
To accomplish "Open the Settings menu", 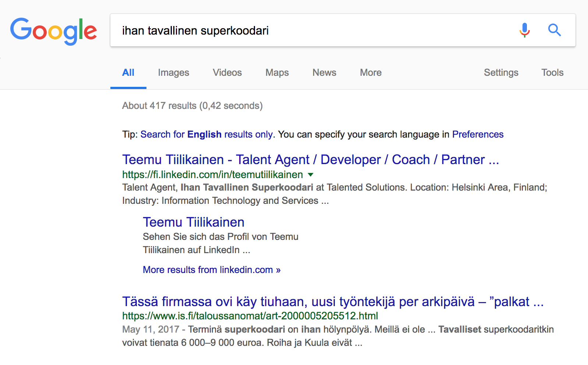I will point(501,72).
